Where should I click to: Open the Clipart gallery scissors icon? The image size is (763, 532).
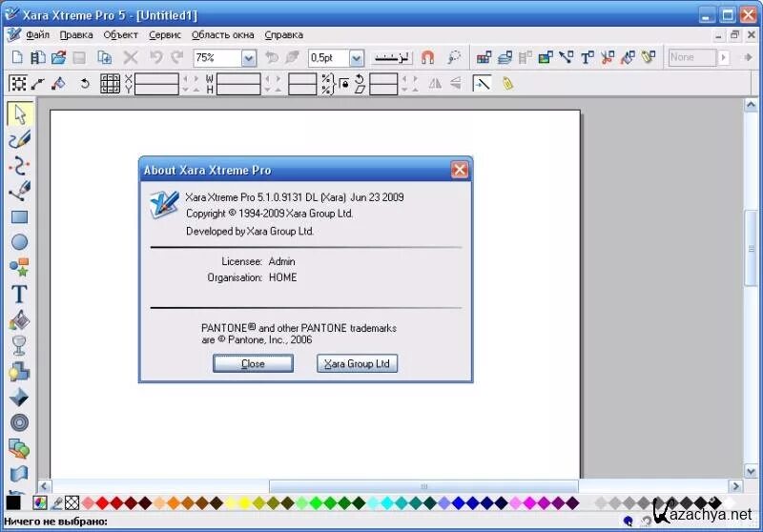[608, 57]
